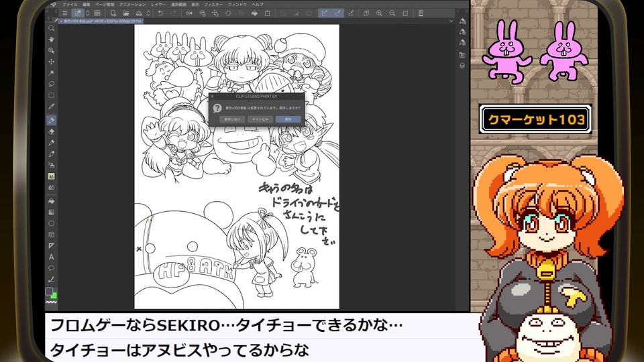Select the Eyedropper tool
The width and height of the screenshot is (644, 362).
[52, 107]
